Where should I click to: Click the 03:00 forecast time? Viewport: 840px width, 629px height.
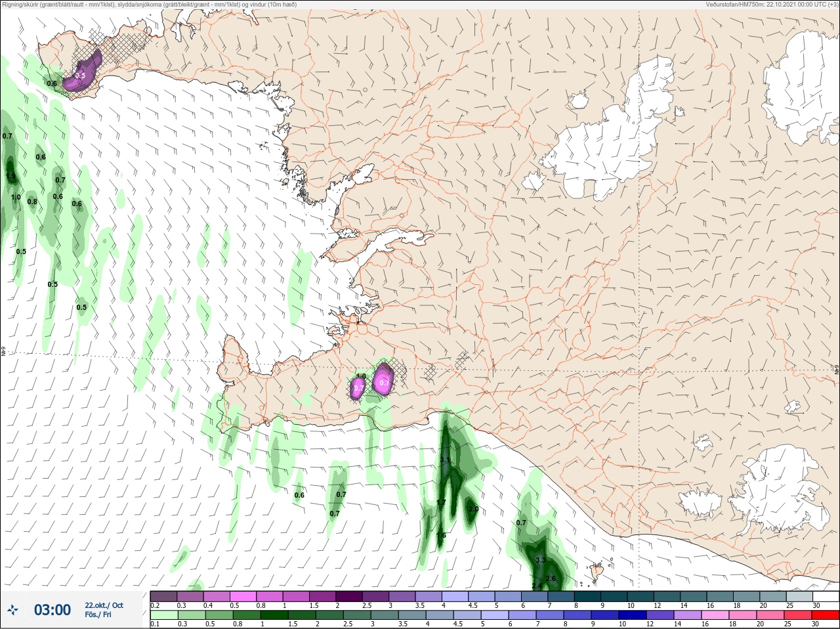[x=52, y=610]
